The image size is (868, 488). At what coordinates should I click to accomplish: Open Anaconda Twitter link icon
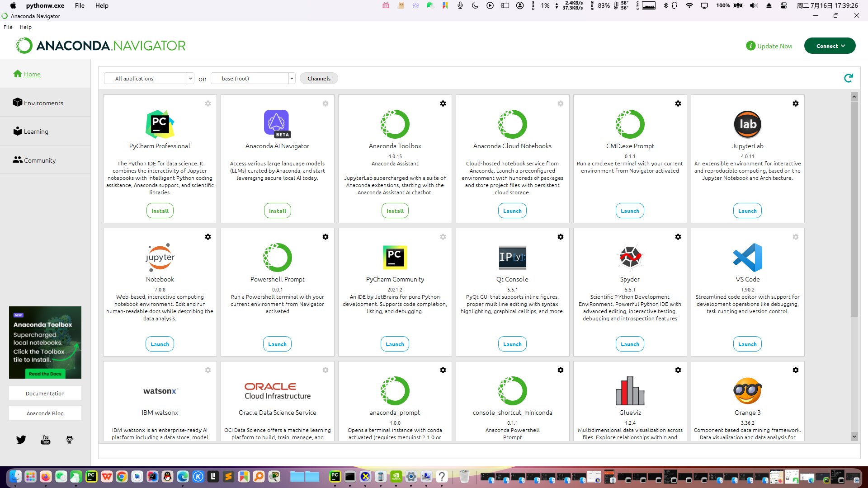point(21,440)
